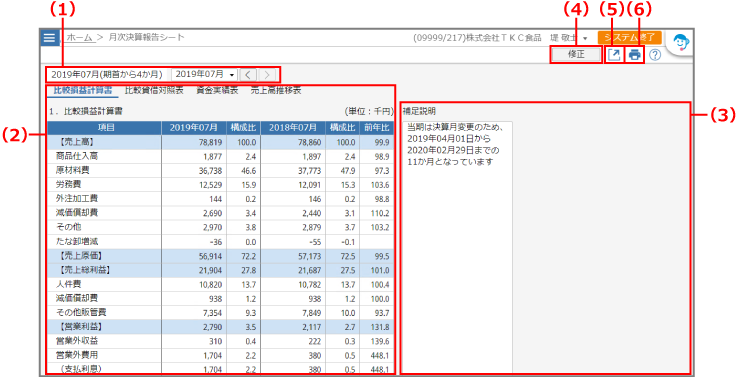
Task: Click the 修正 button
Action: pyautogui.click(x=576, y=55)
